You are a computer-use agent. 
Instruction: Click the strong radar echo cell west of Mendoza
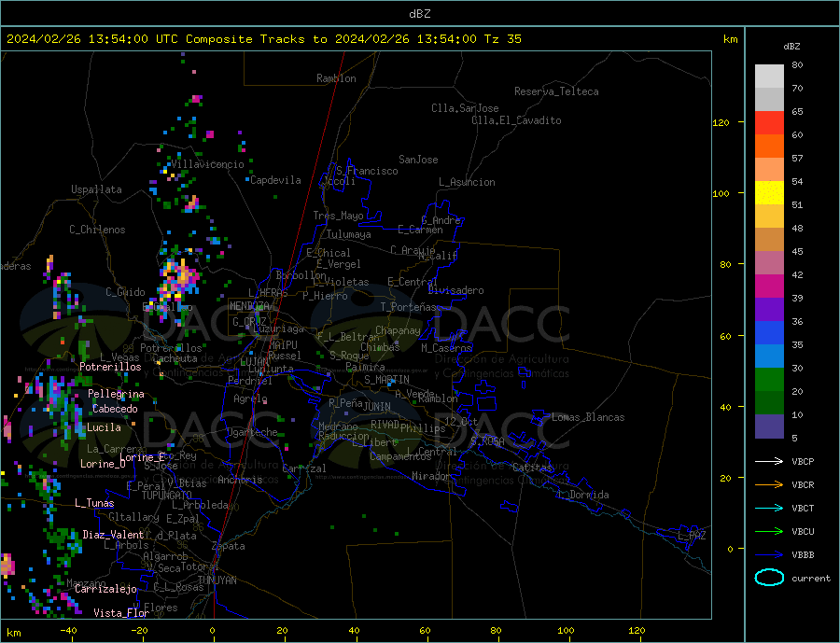180,280
